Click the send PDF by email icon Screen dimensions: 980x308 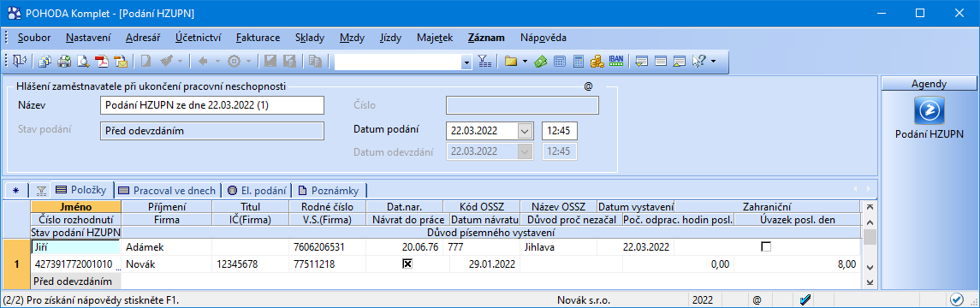click(120, 62)
